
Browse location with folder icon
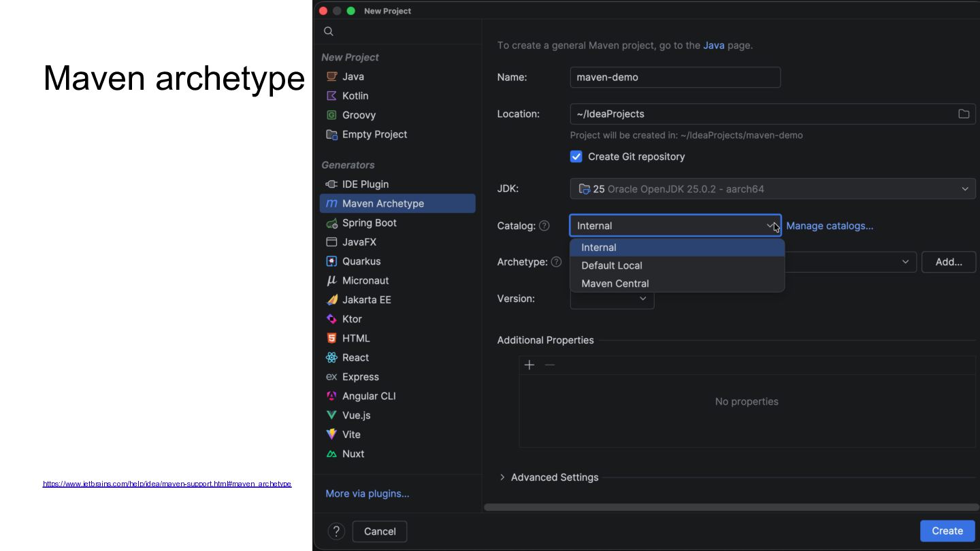pyautogui.click(x=964, y=114)
